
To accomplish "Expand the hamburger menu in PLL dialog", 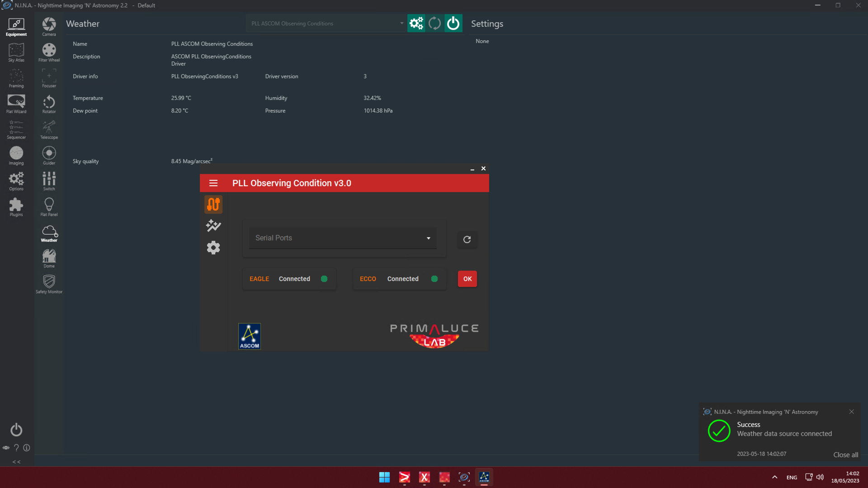I will click(x=213, y=183).
